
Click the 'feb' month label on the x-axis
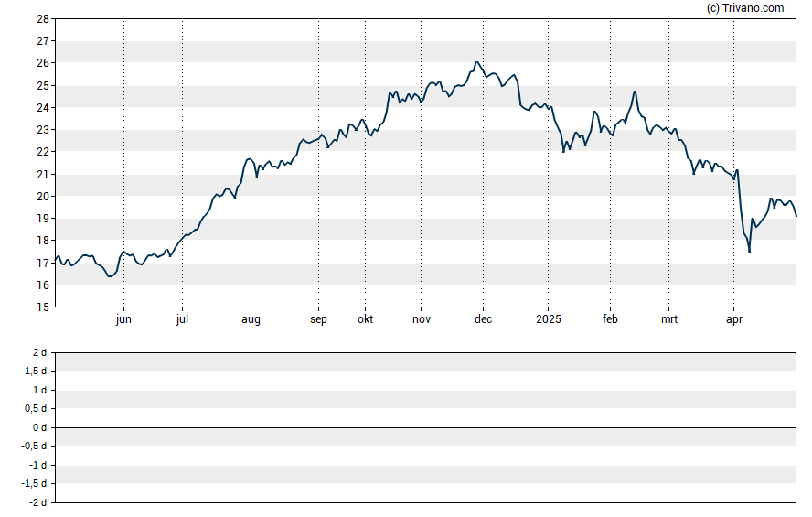point(610,319)
